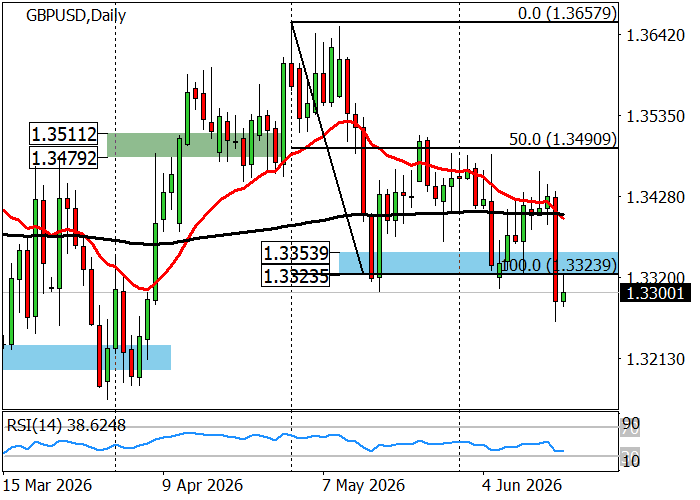
Task: Click the 15 Mar 2026 date label
Action: [x=47, y=485]
